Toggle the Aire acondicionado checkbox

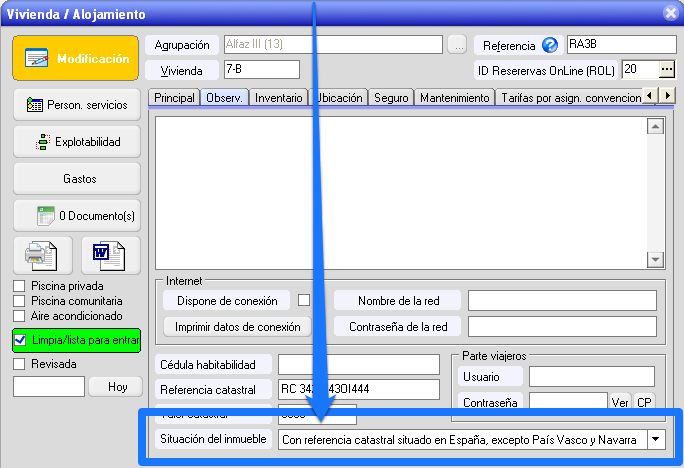19,316
